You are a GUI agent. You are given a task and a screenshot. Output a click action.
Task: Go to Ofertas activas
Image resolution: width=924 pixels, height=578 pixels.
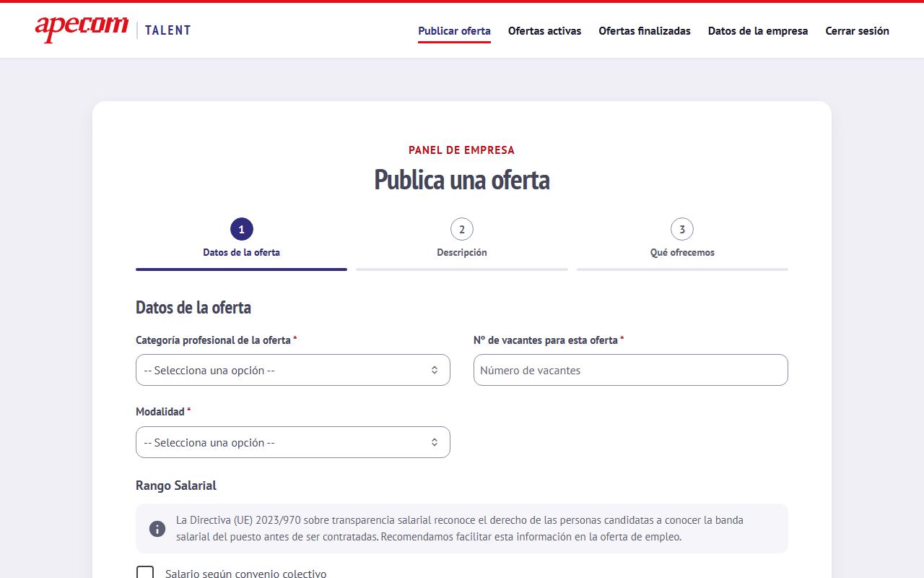point(544,31)
